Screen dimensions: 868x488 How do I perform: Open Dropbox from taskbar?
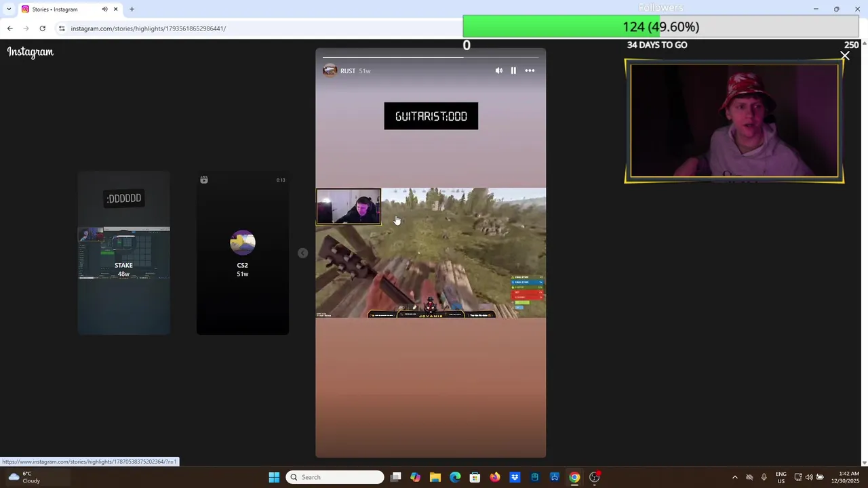coord(515,477)
